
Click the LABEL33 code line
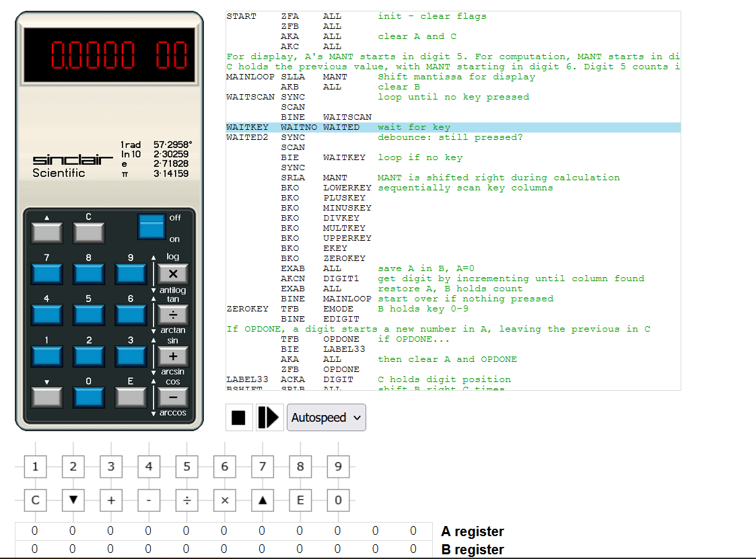click(x=453, y=379)
